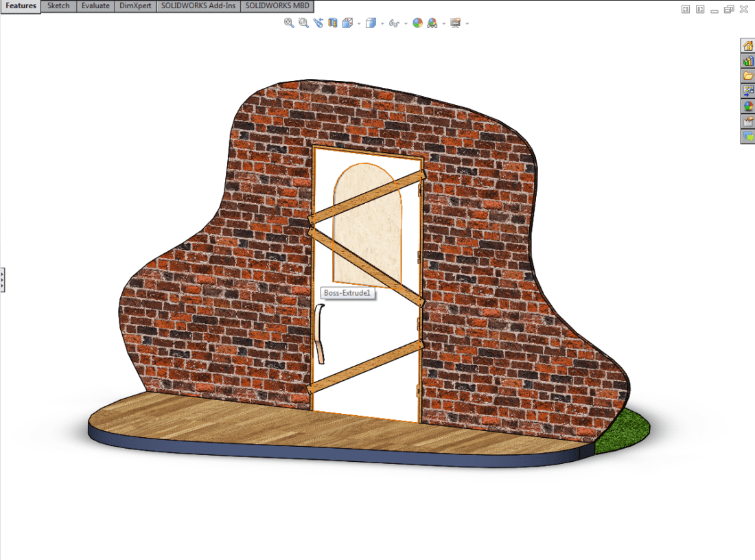Open the Design Library task pane
Screen dimensions: 755x560
pyautogui.click(x=747, y=61)
